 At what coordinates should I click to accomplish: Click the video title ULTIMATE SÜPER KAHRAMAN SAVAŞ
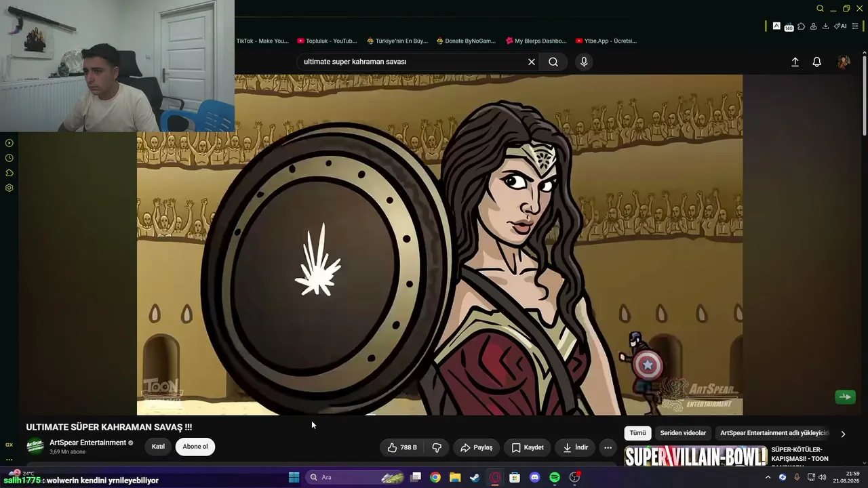pyautogui.click(x=109, y=427)
